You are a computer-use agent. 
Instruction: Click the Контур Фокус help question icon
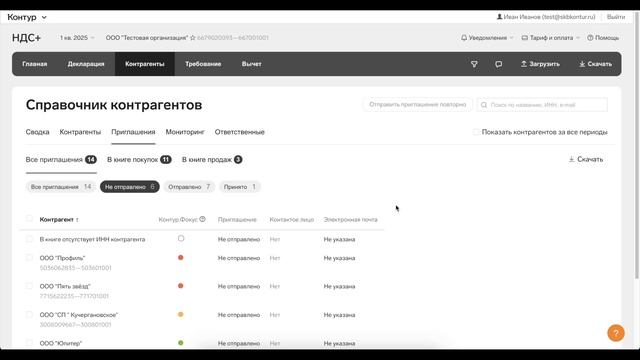[x=202, y=219]
